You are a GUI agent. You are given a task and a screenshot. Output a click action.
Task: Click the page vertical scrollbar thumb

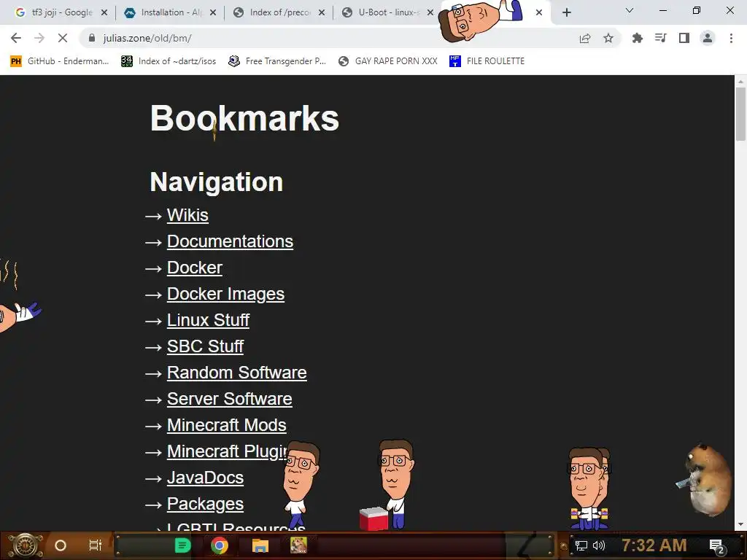click(x=740, y=114)
